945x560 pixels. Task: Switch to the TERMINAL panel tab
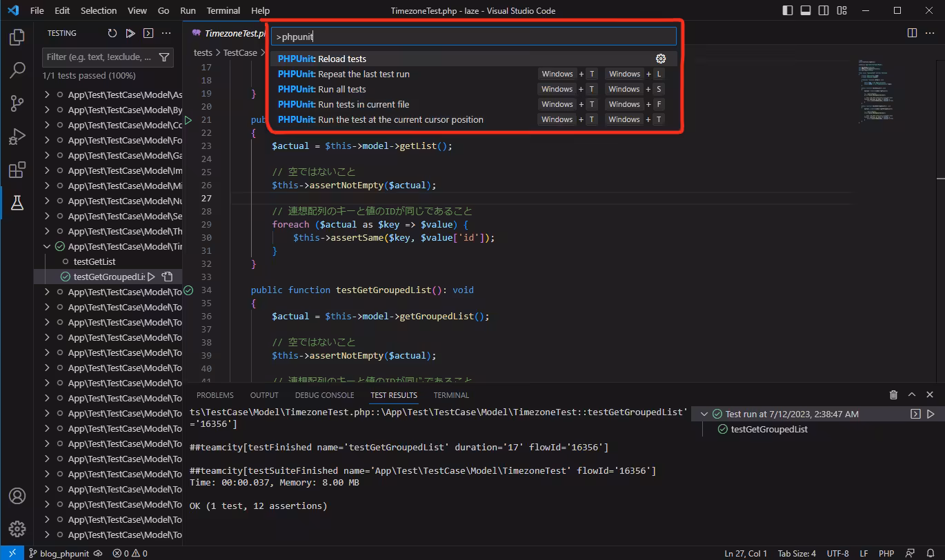point(451,395)
